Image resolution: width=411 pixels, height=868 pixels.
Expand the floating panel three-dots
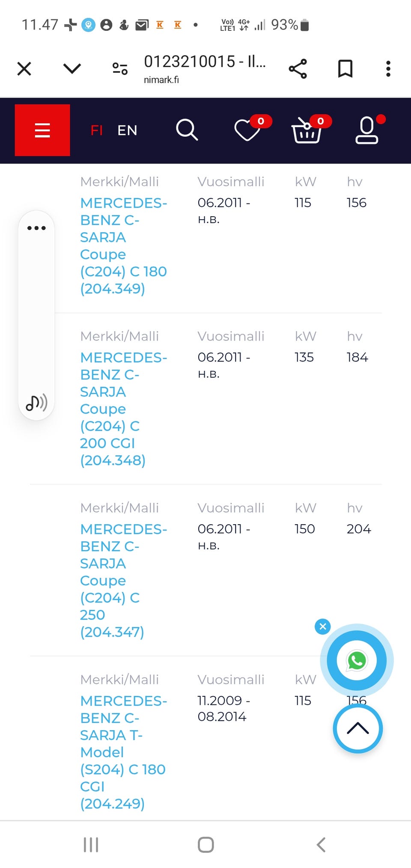[36, 228]
